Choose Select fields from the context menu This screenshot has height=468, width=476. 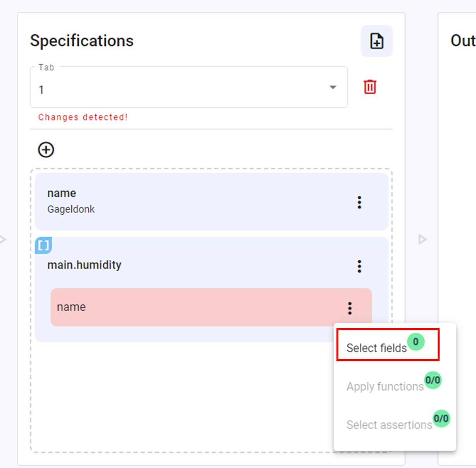[376, 348]
